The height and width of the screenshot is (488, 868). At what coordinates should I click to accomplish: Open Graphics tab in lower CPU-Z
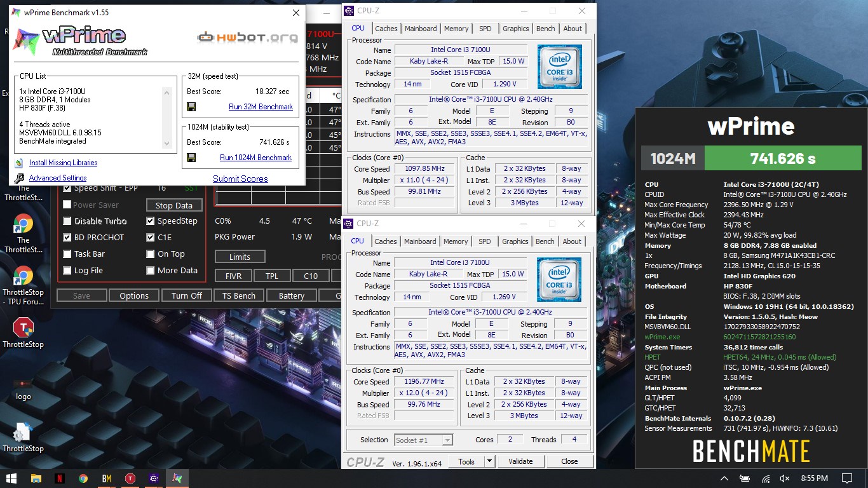point(515,241)
